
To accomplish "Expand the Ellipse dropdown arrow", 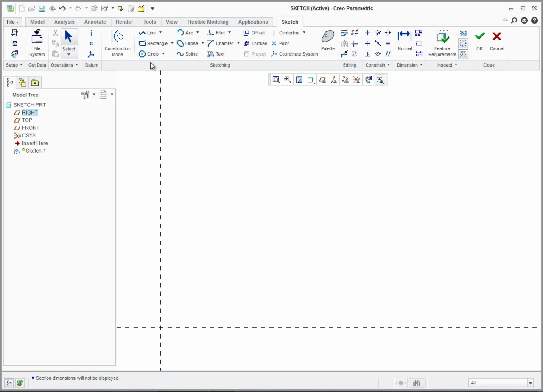I will coord(202,43).
